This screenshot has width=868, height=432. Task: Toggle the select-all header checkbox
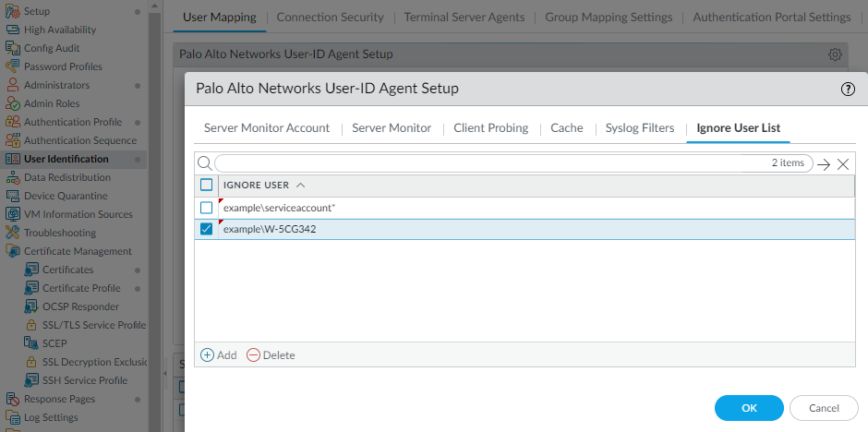pyautogui.click(x=207, y=185)
